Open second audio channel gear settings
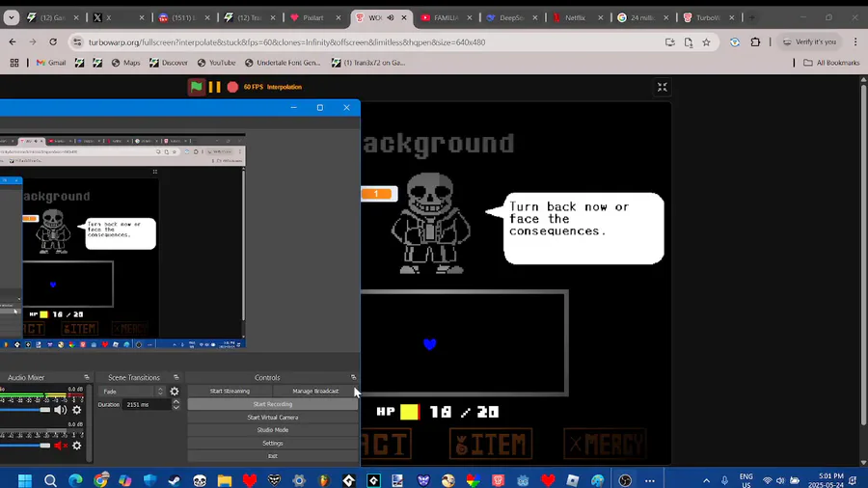868x488 pixels. click(77, 446)
